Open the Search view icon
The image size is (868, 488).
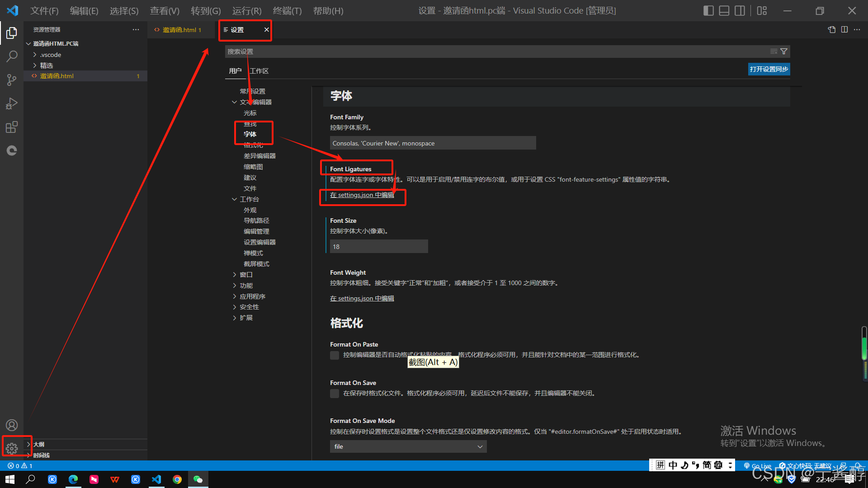[12, 56]
